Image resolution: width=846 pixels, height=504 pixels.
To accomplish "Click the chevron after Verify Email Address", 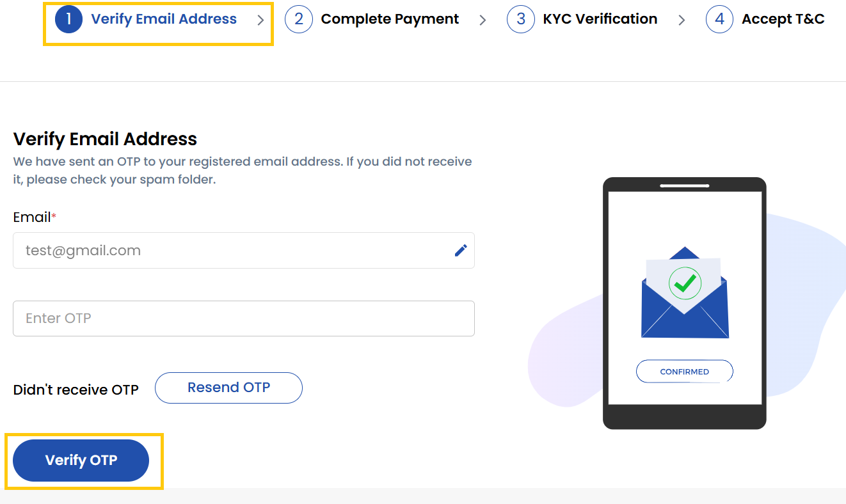I will (x=260, y=20).
